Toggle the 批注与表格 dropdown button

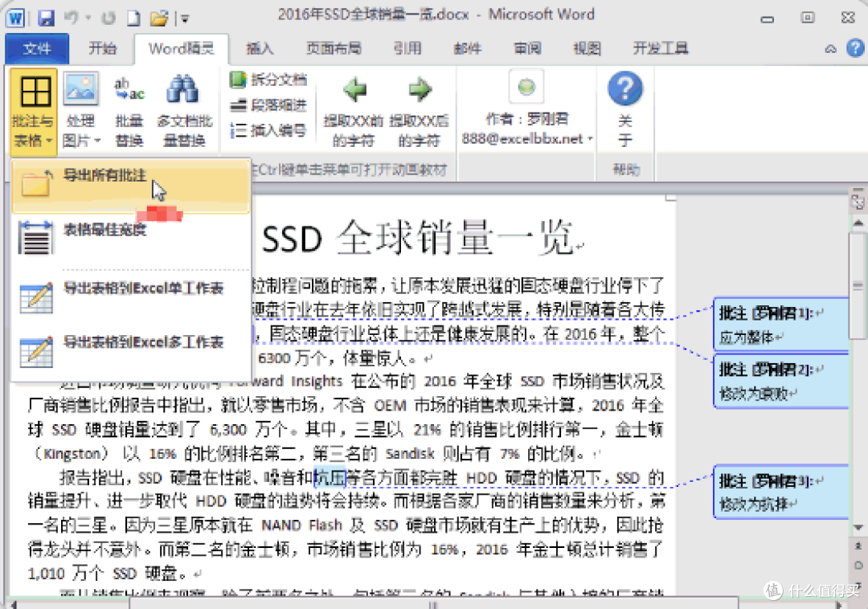click(x=34, y=111)
